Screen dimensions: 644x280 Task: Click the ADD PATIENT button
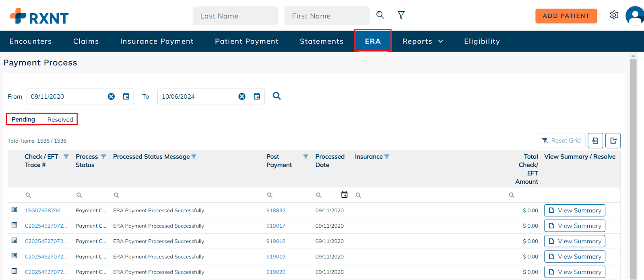click(x=566, y=16)
